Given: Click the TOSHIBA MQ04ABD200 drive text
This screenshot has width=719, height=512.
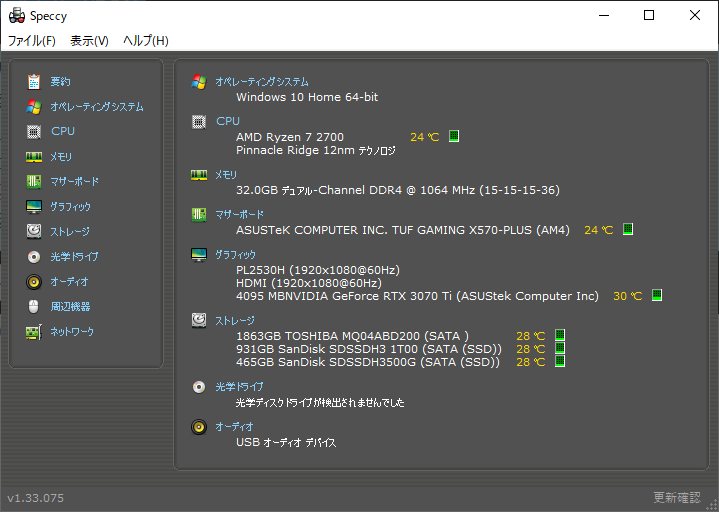Looking at the screenshot, I should click(x=352, y=336).
